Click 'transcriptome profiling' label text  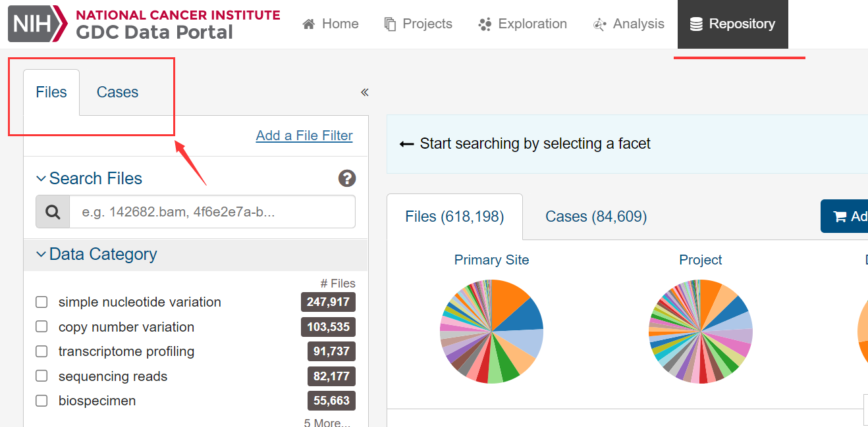(126, 351)
